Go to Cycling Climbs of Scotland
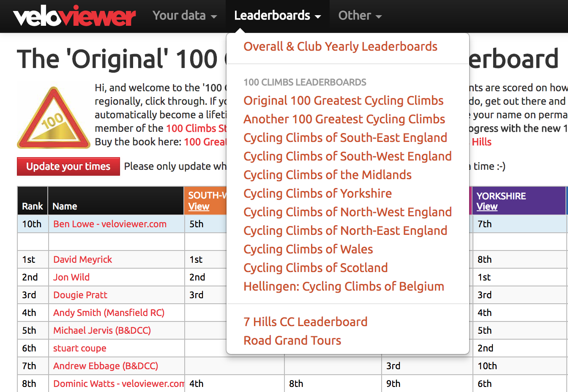This screenshot has width=568, height=392. coord(315,268)
